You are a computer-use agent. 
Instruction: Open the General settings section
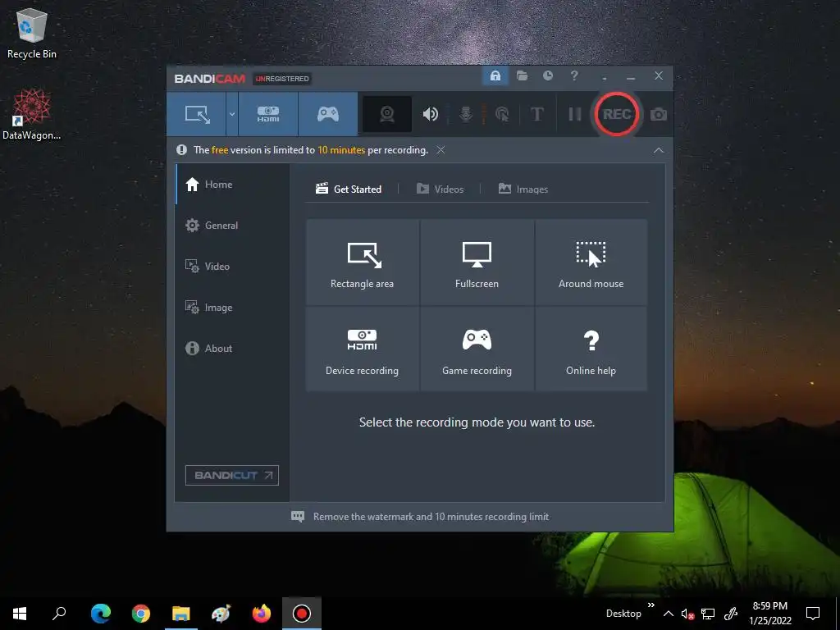[x=232, y=226]
